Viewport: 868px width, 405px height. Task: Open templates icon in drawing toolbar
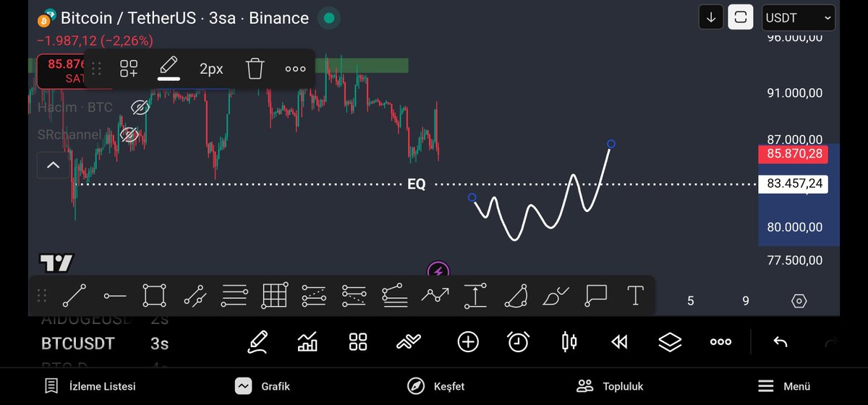pos(129,69)
